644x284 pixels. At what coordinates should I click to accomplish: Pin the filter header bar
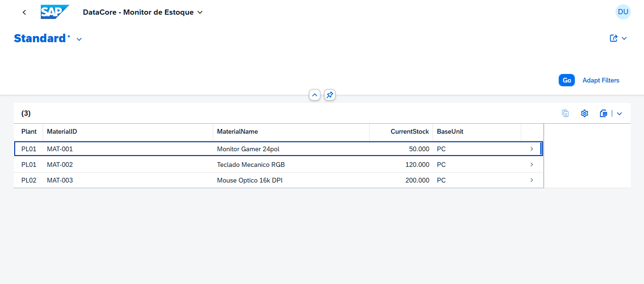pyautogui.click(x=330, y=95)
